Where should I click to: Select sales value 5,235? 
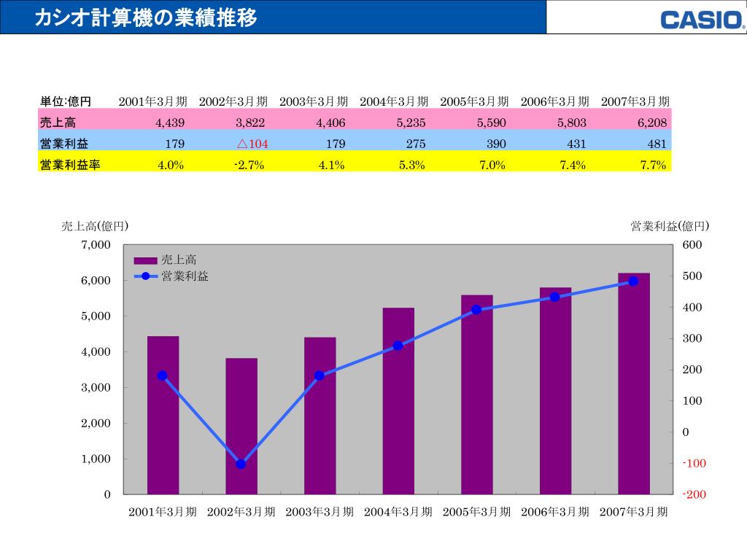pyautogui.click(x=411, y=122)
